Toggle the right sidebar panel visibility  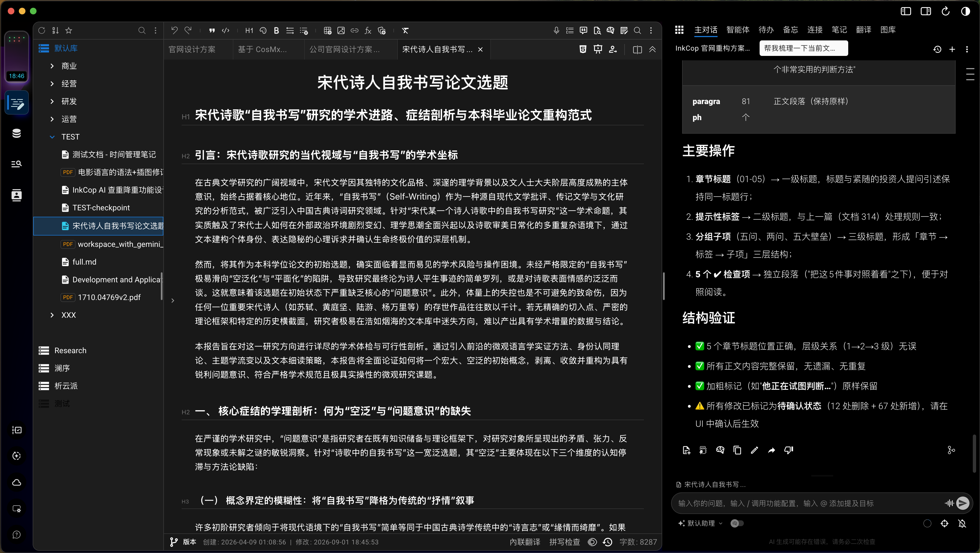[925, 11]
